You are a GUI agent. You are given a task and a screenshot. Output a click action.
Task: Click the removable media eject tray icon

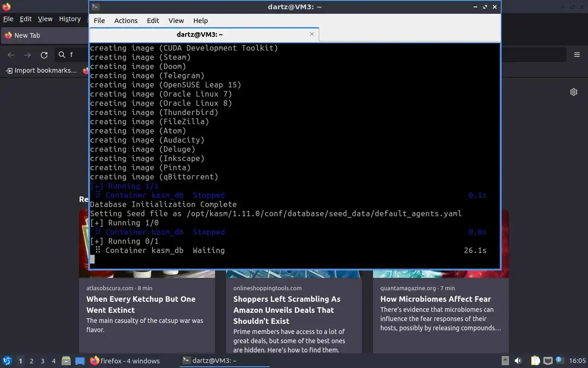[x=505, y=361]
